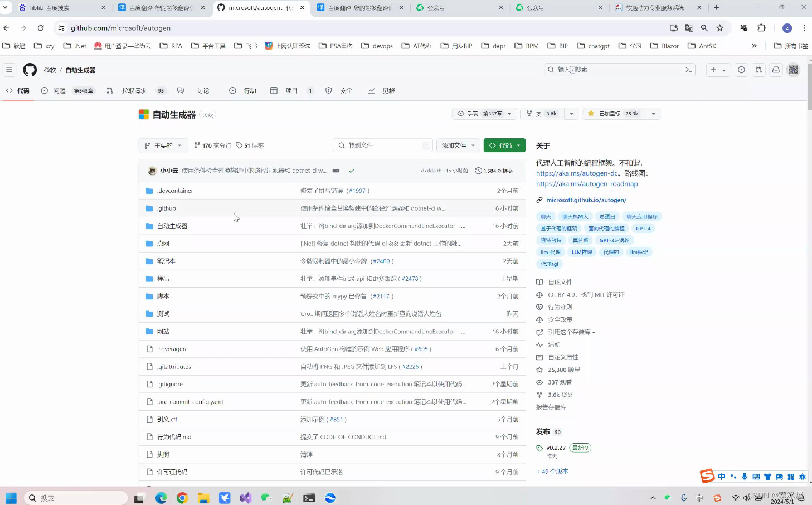Open the .github folder

click(x=166, y=208)
